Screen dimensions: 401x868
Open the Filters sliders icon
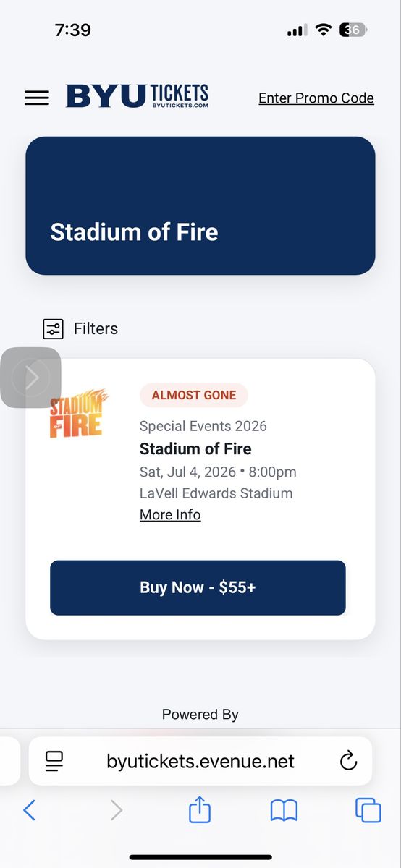pos(53,329)
